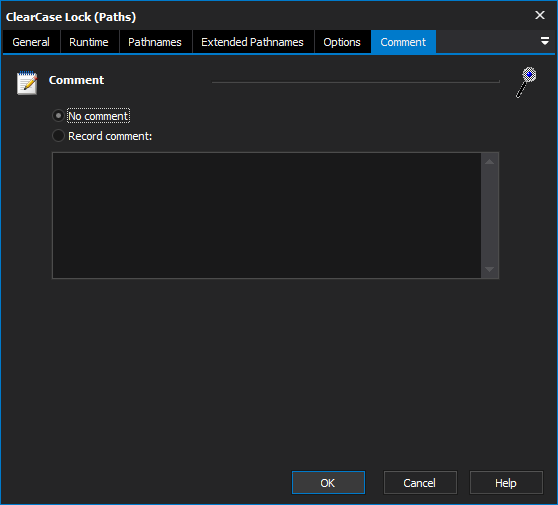558x505 pixels.
Task: Click the notepad Comment section icon
Action: pyautogui.click(x=27, y=83)
